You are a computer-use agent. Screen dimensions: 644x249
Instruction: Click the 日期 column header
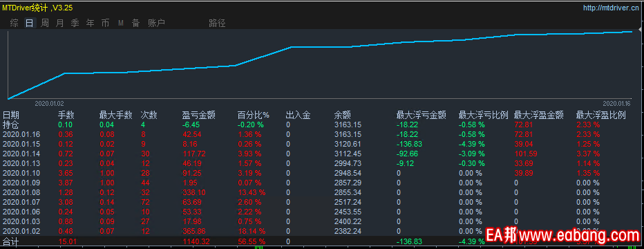pos(10,115)
